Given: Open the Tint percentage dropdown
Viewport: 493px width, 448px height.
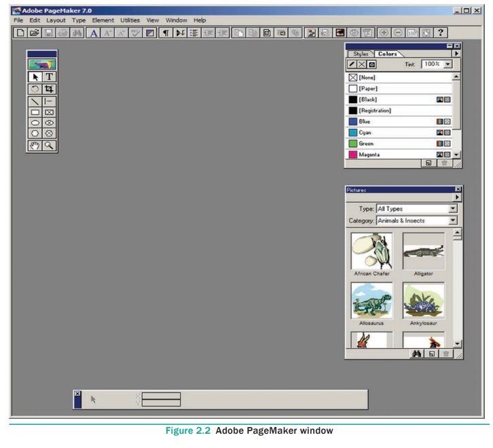Looking at the screenshot, I should tap(448, 64).
